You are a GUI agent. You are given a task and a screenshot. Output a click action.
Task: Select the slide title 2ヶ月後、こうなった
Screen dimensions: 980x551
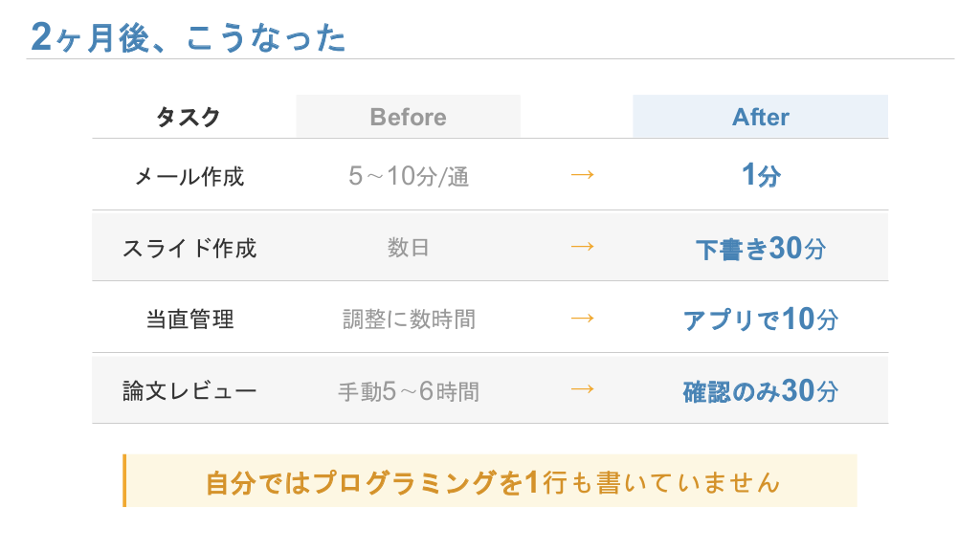[189, 37]
